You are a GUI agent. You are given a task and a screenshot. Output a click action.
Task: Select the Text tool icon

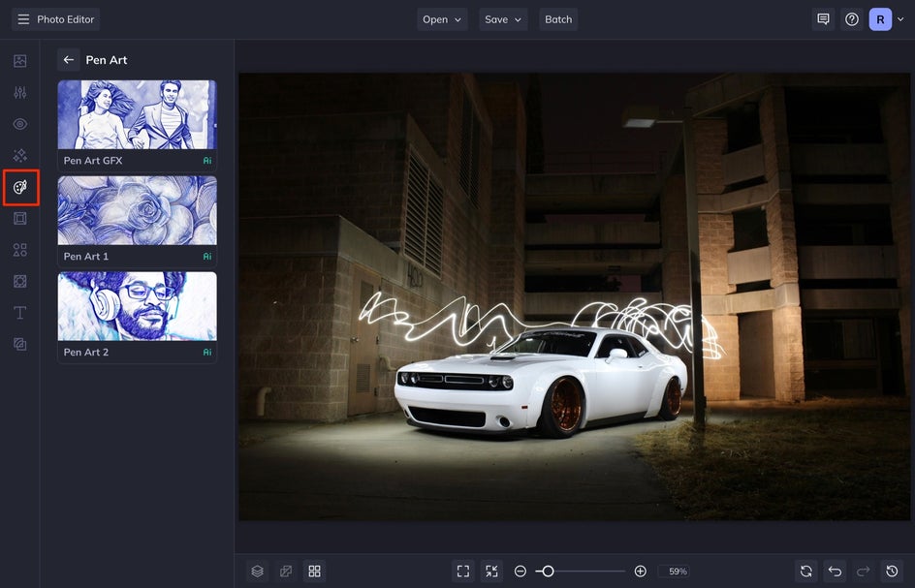coord(19,313)
